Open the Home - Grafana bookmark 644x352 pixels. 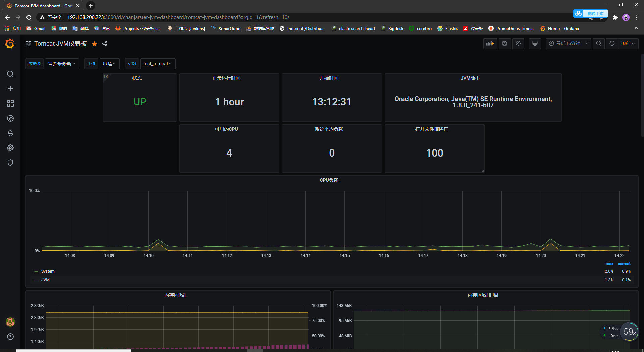[560, 28]
